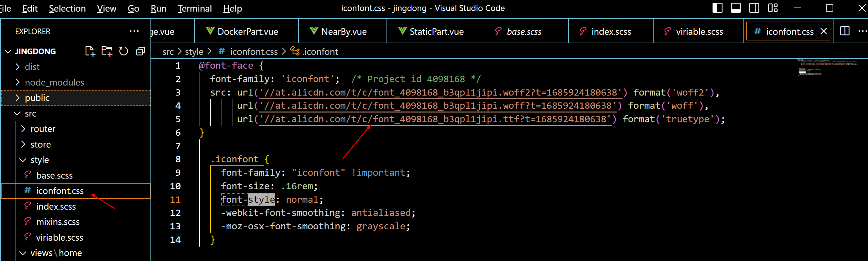
Task: Click the Vue icon on StaticPart.vue tab
Action: 402,31
